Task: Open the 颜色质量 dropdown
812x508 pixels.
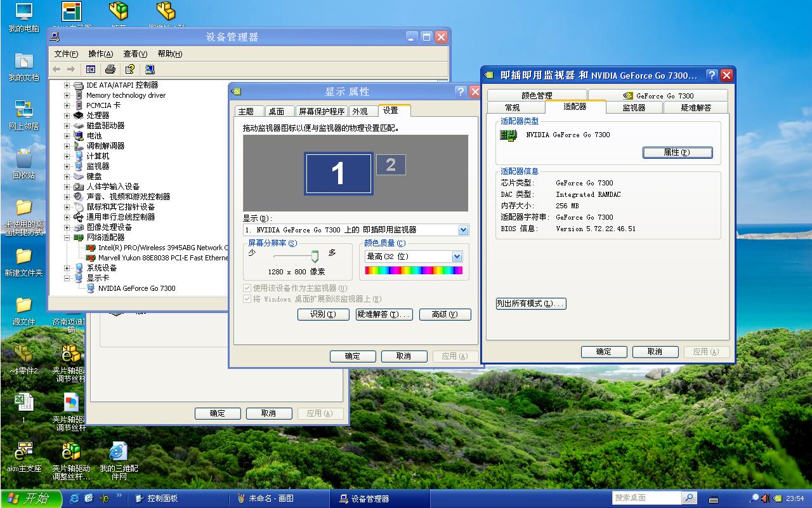Action: (x=457, y=257)
